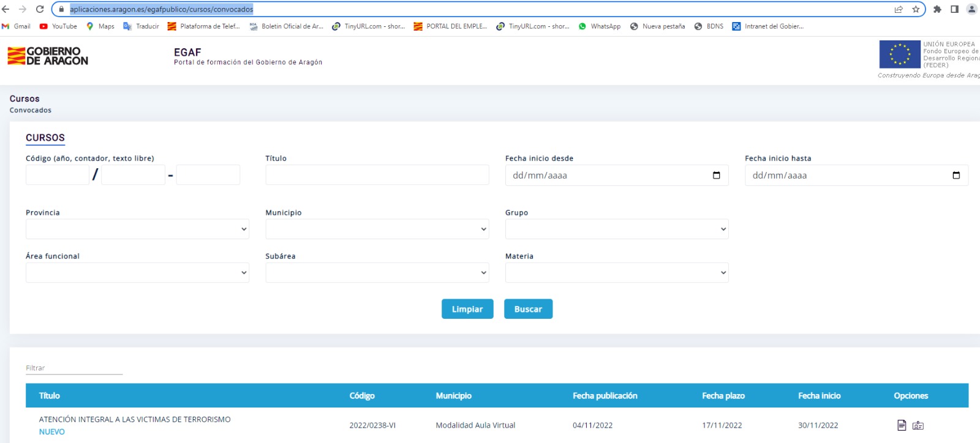
Task: Sort table by Fecha publicación column header
Action: (x=605, y=396)
